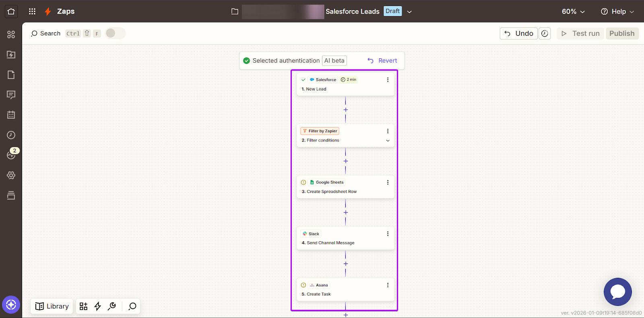Open sidebar history clock icon
Image resolution: width=644 pixels, height=318 pixels.
11,135
